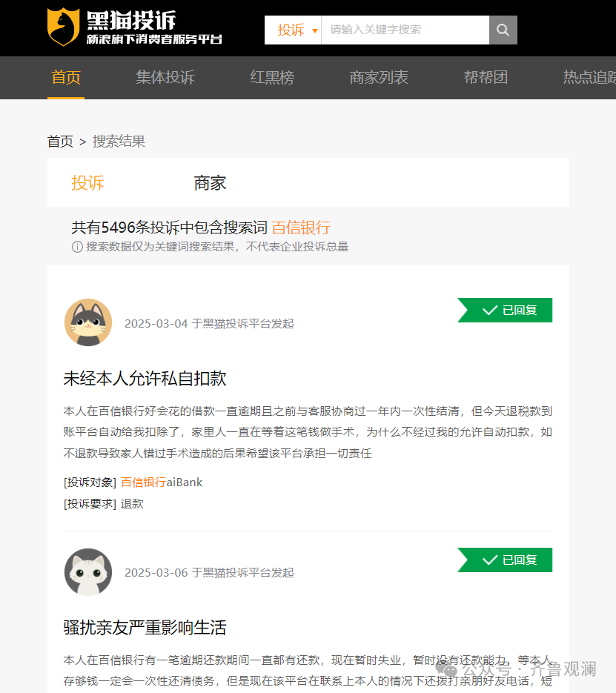Screen dimensions: 616x693
Task: Open the 投诉 search type dropdown
Action: pyautogui.click(x=293, y=30)
